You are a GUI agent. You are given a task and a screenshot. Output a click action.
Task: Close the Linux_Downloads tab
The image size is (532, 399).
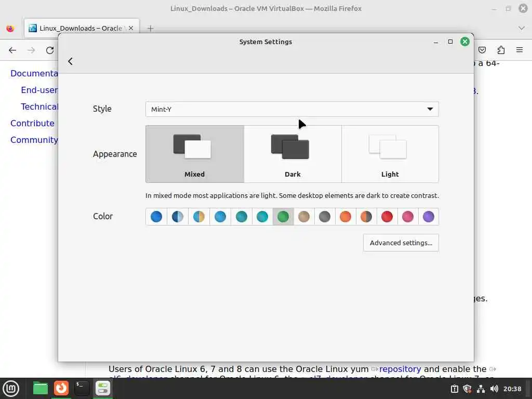coord(131,28)
